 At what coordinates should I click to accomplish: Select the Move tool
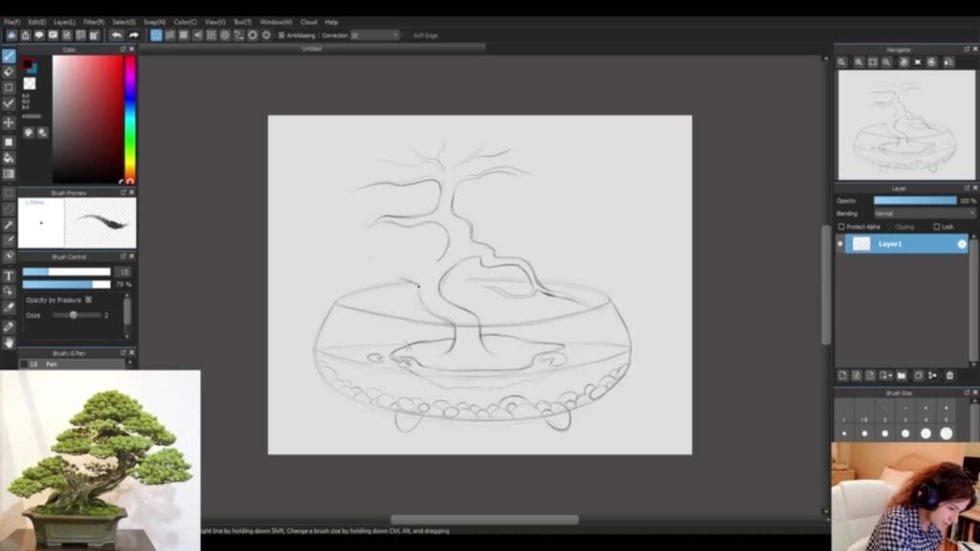click(x=9, y=122)
